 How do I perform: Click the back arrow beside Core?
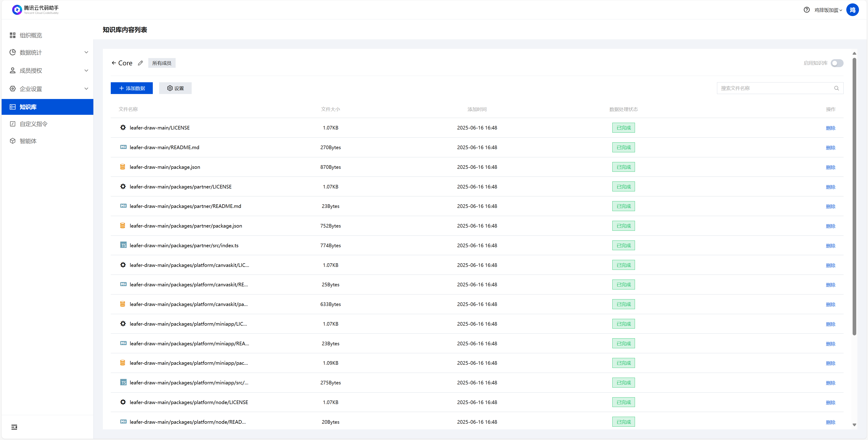tap(114, 63)
